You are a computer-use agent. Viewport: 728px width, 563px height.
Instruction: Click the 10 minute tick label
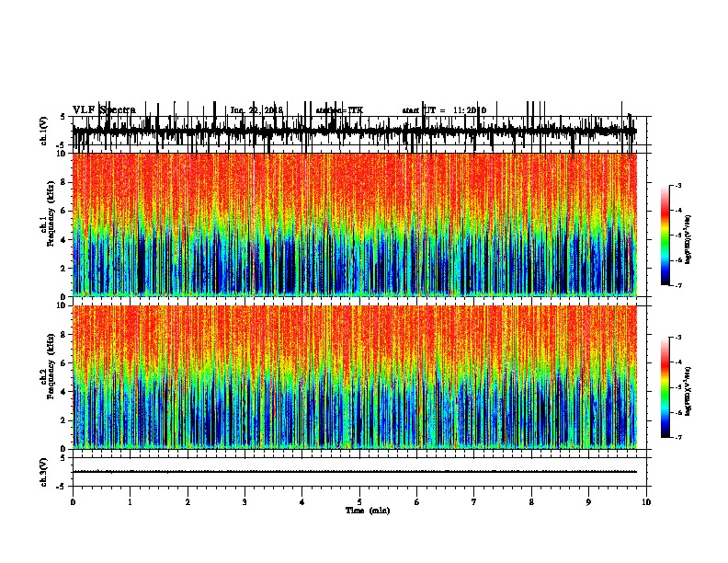click(646, 502)
